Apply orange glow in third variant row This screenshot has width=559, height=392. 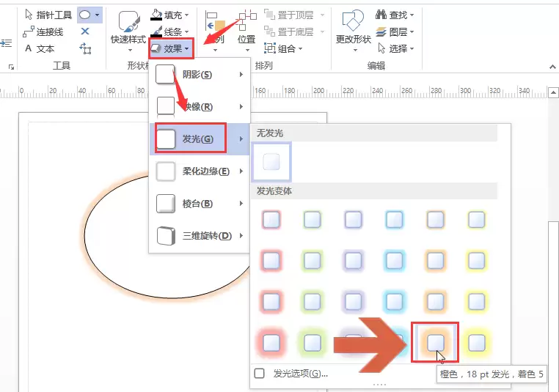pyautogui.click(x=435, y=302)
